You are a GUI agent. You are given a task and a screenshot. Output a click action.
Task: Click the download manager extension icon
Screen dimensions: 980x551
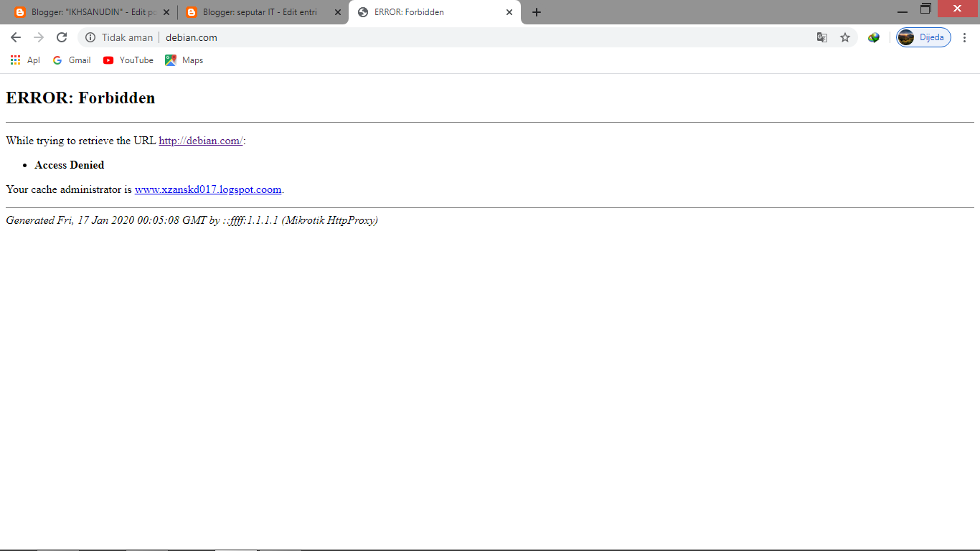[x=873, y=37]
